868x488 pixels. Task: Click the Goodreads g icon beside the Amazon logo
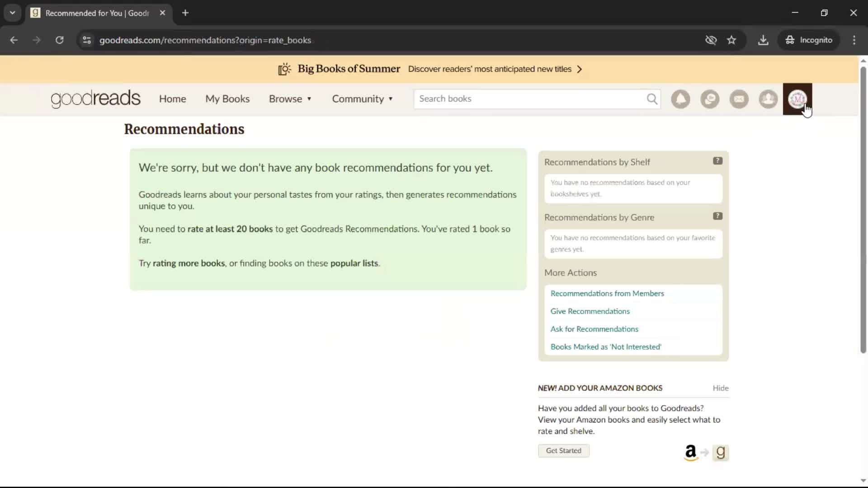[x=721, y=452]
